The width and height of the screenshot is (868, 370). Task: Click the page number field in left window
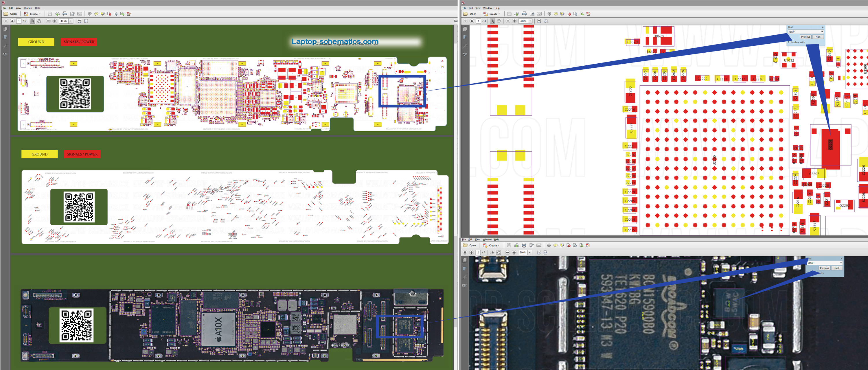coord(19,21)
